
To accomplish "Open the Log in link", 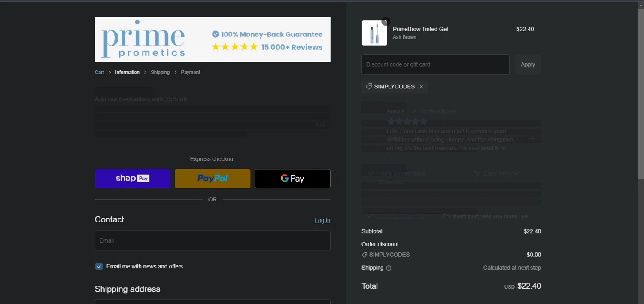I will [322, 220].
